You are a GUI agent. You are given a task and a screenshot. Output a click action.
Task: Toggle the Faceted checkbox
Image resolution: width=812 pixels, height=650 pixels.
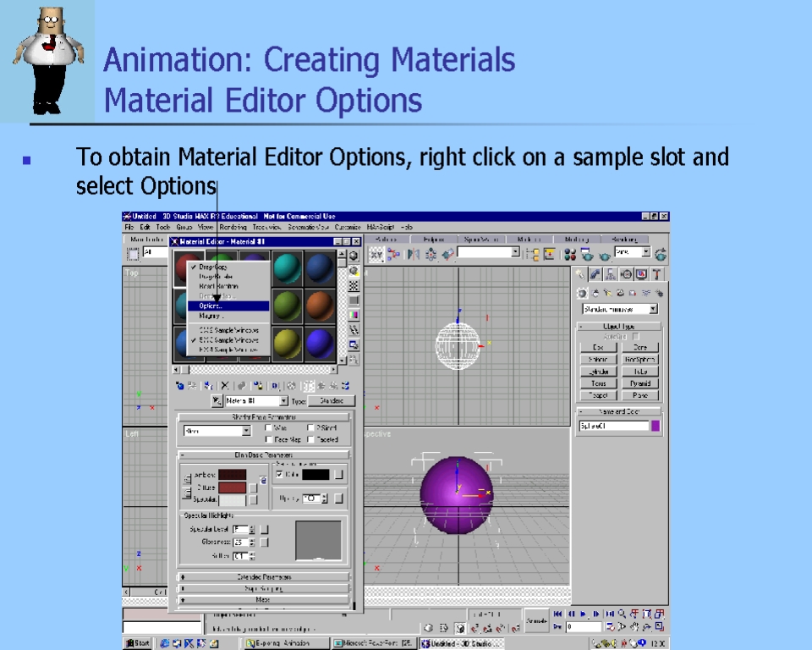[310, 439]
